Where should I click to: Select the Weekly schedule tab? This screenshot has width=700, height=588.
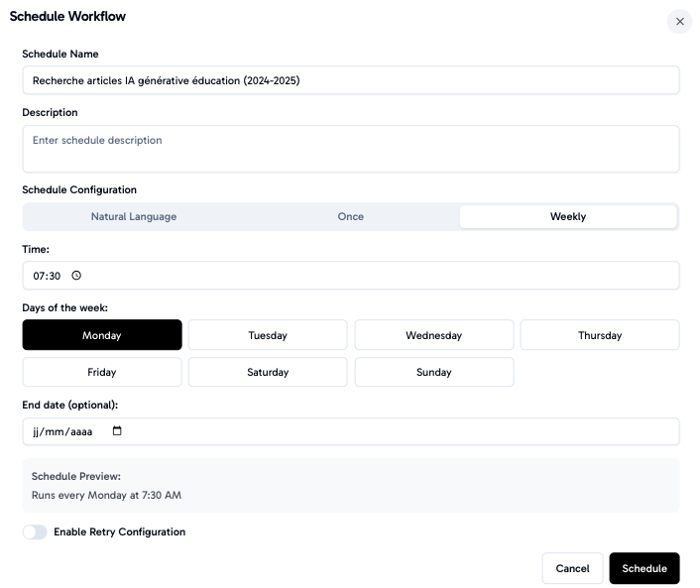click(x=567, y=216)
